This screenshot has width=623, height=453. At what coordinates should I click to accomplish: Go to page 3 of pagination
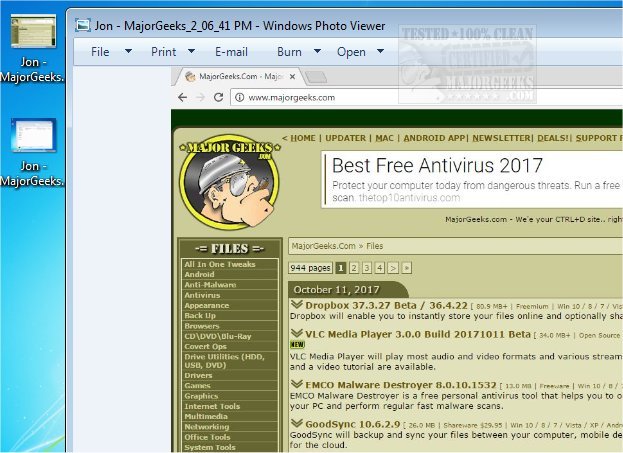tap(367, 268)
